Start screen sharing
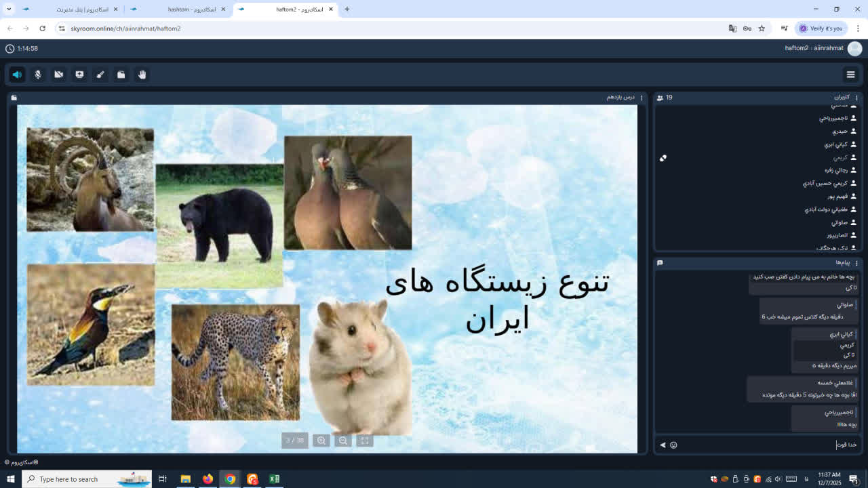Screen dimensions: 868x488 tap(79, 75)
